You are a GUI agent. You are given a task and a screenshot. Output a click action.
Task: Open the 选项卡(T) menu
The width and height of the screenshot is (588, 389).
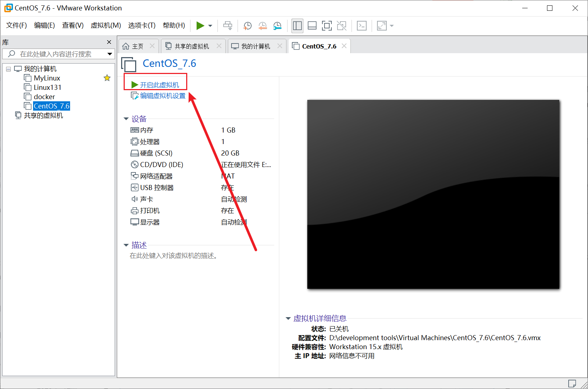142,26
